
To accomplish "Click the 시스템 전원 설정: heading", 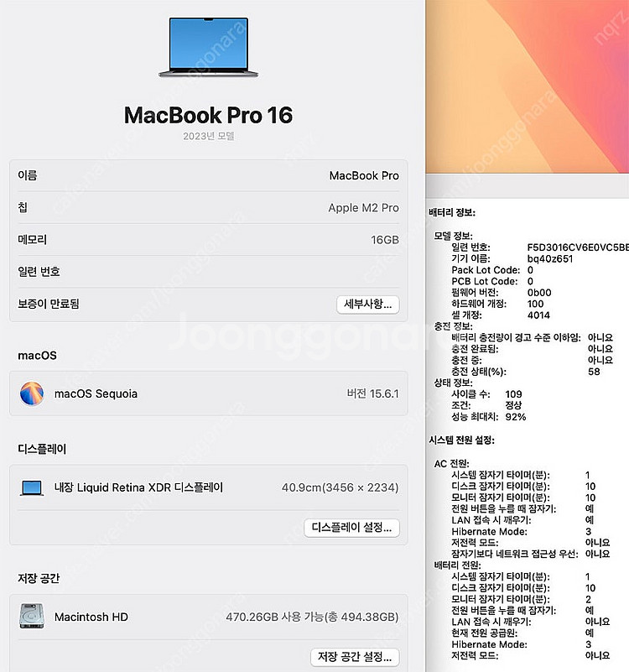I will click(x=462, y=440).
